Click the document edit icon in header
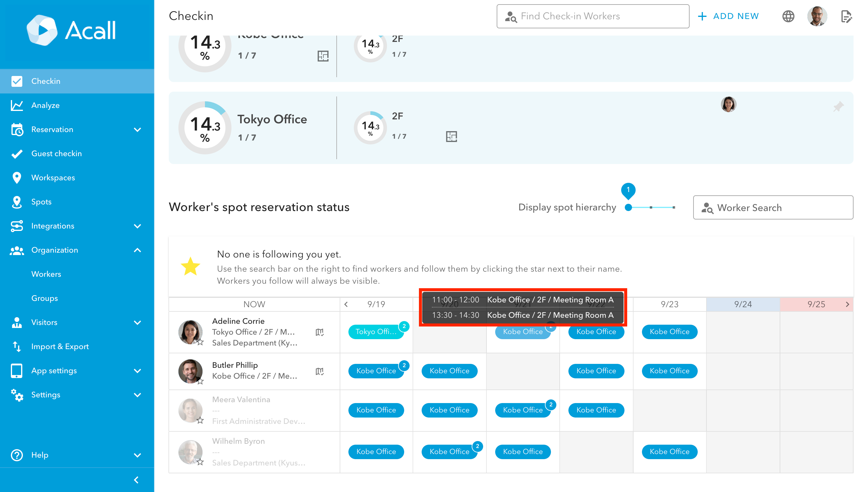 pyautogui.click(x=846, y=16)
